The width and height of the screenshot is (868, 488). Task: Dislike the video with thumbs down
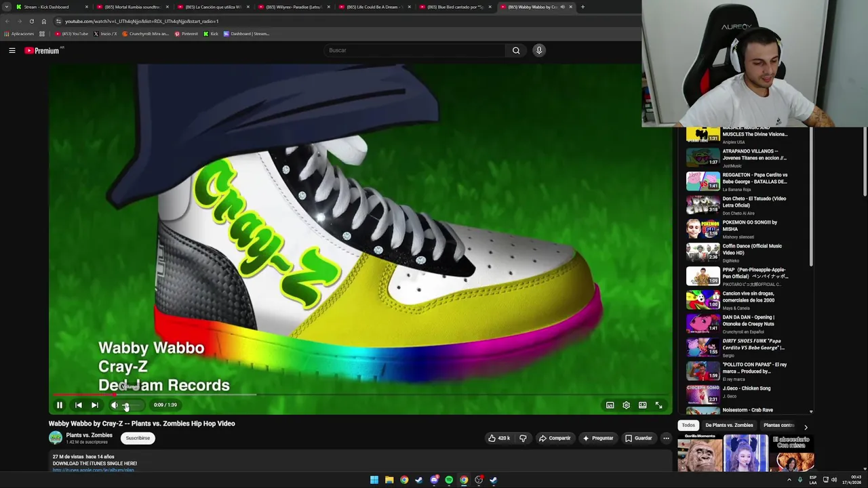coord(523,439)
